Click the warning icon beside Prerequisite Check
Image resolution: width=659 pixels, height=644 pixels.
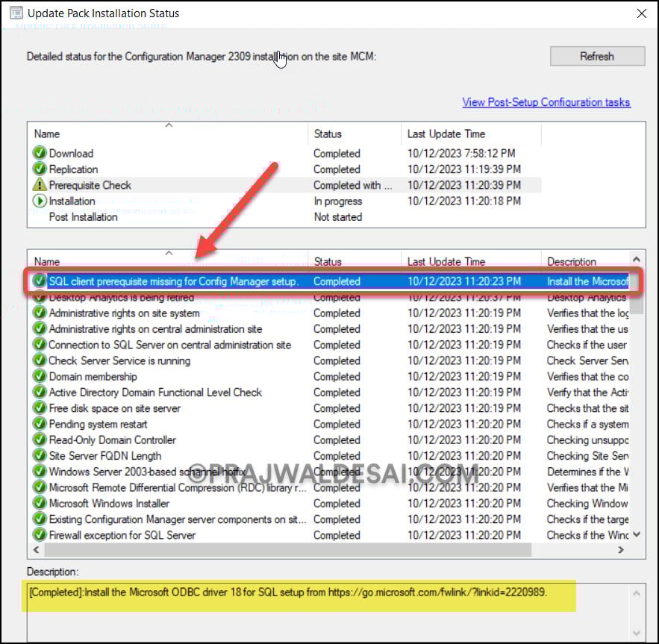coord(40,185)
